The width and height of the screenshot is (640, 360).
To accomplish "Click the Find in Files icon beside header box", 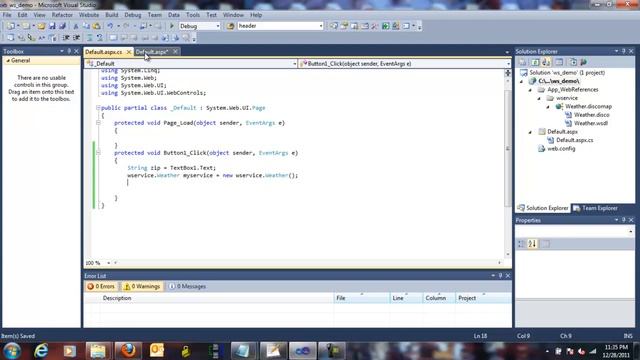I will tap(231, 26).
